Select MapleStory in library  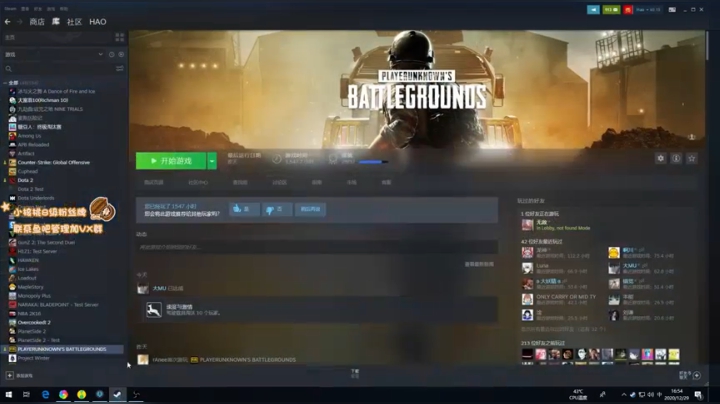pyautogui.click(x=30, y=287)
